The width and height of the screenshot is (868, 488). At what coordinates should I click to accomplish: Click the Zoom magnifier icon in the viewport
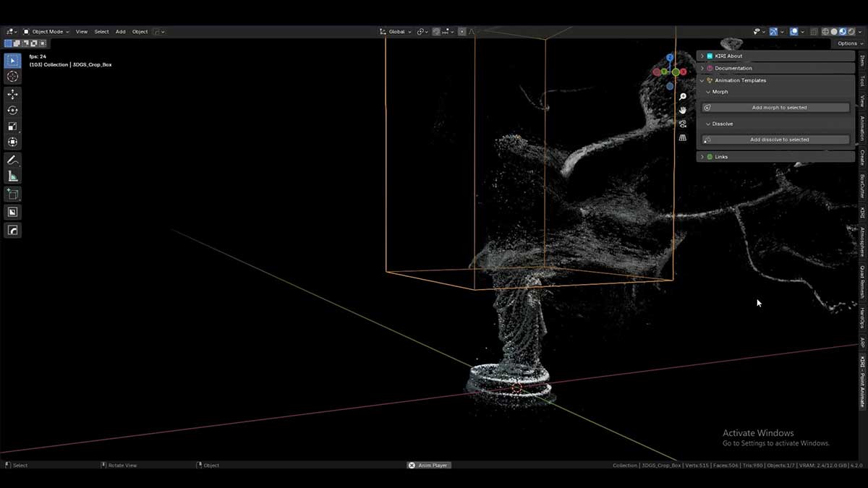[682, 97]
